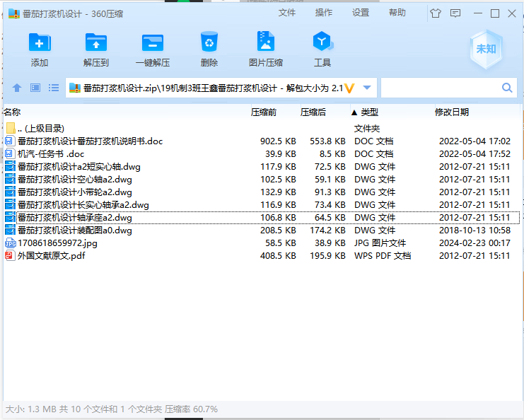The width and height of the screenshot is (524, 420).
Task: Click the DWG icon of 小带轮a2.dwg
Action: tap(10, 192)
